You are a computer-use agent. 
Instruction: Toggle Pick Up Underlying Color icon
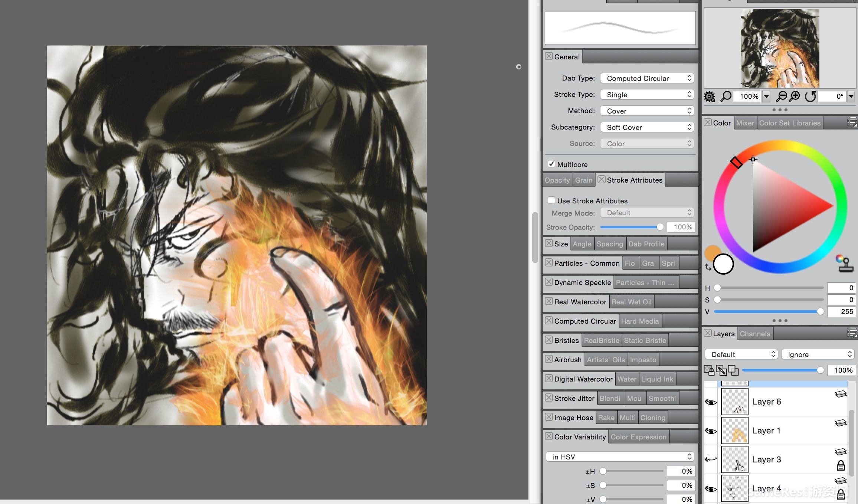pos(721,370)
